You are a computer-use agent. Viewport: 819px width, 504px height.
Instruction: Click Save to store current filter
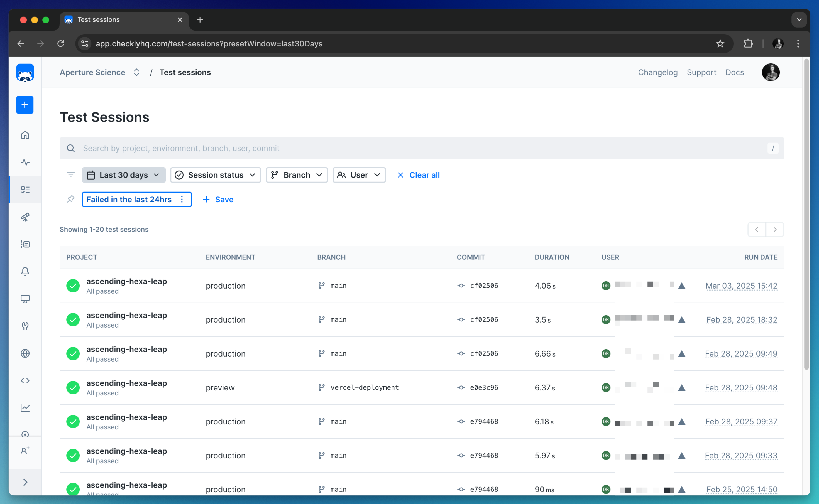(x=218, y=199)
